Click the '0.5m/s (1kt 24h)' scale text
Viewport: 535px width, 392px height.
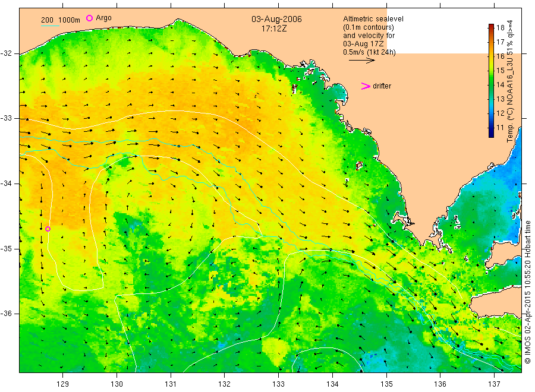pyautogui.click(x=369, y=52)
